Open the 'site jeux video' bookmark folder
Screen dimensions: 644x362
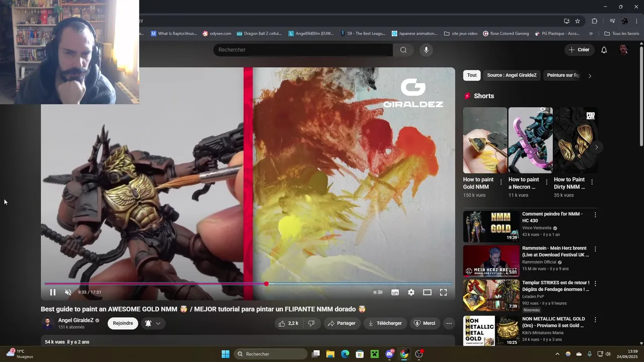pos(461,34)
